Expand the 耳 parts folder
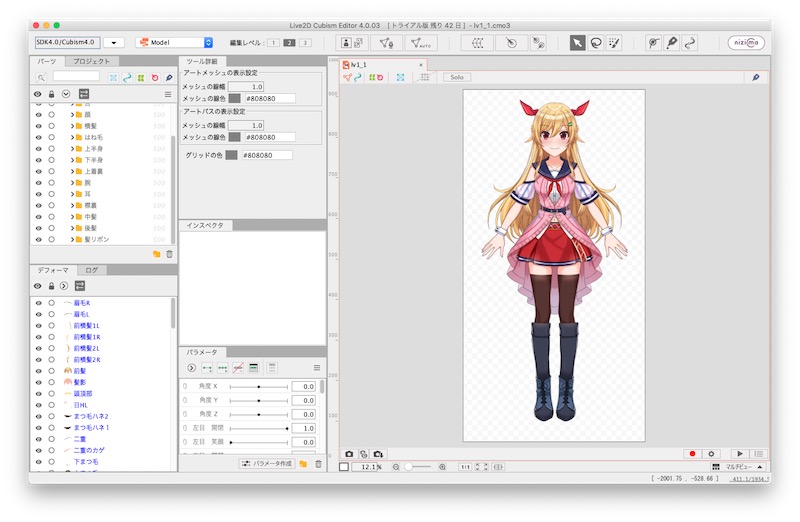The height and width of the screenshot is (522, 800). [72, 194]
